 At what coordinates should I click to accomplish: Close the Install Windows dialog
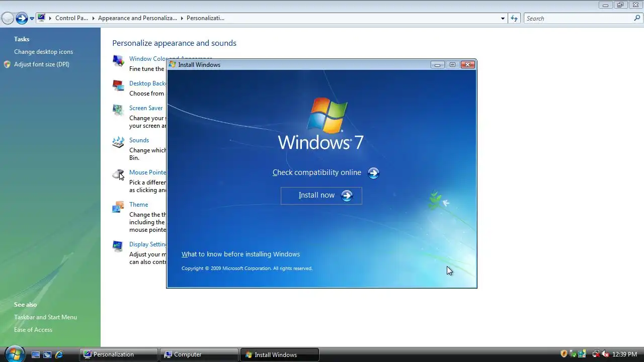(x=468, y=64)
